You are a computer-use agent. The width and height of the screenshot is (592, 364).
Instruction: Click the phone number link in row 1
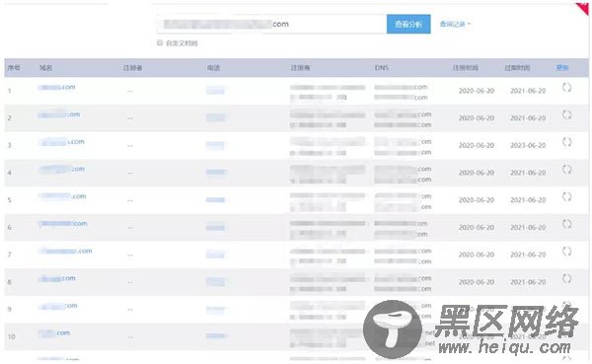215,91
